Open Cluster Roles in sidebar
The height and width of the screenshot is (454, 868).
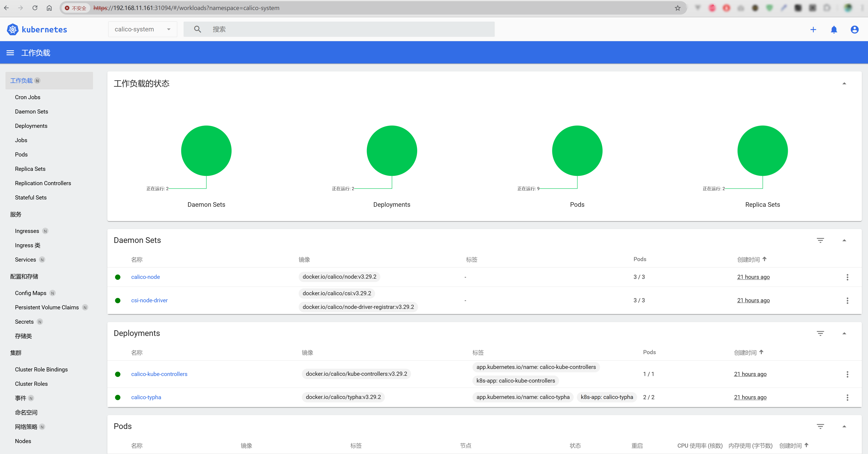(x=31, y=384)
